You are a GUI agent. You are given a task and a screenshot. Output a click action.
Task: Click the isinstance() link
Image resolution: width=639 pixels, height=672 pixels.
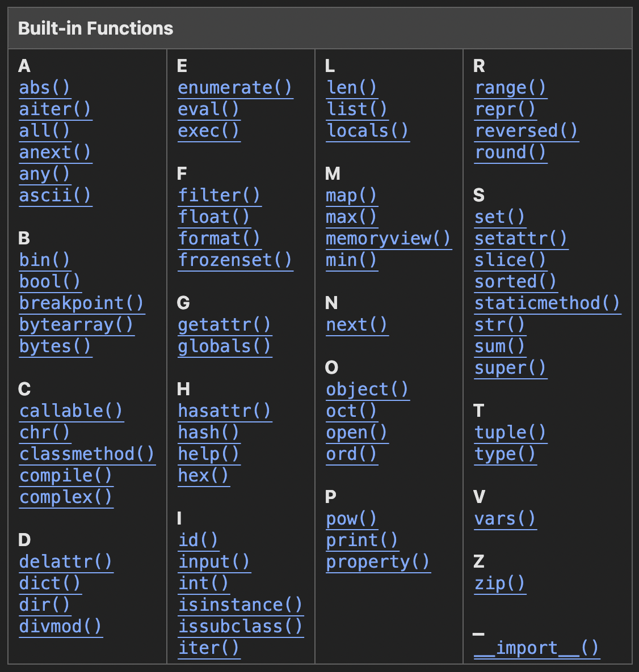coord(241,605)
